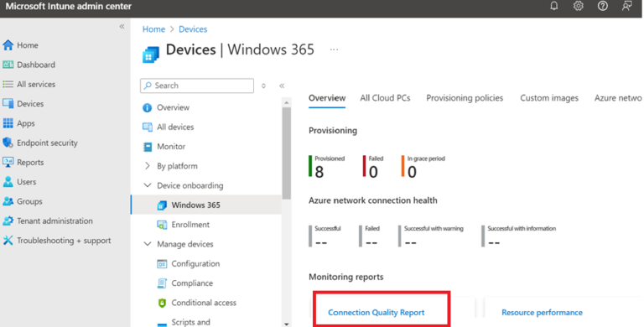The height and width of the screenshot is (327, 644).
Task: Click the Dashboard icon in the sidebar
Action: [x=8, y=65]
